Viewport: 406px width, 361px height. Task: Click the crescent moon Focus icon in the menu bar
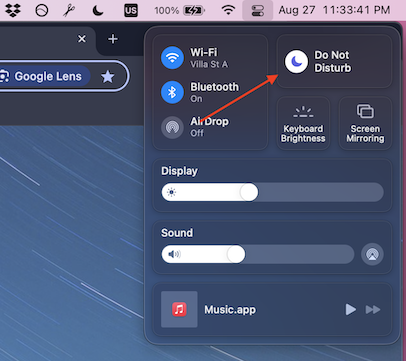98,10
